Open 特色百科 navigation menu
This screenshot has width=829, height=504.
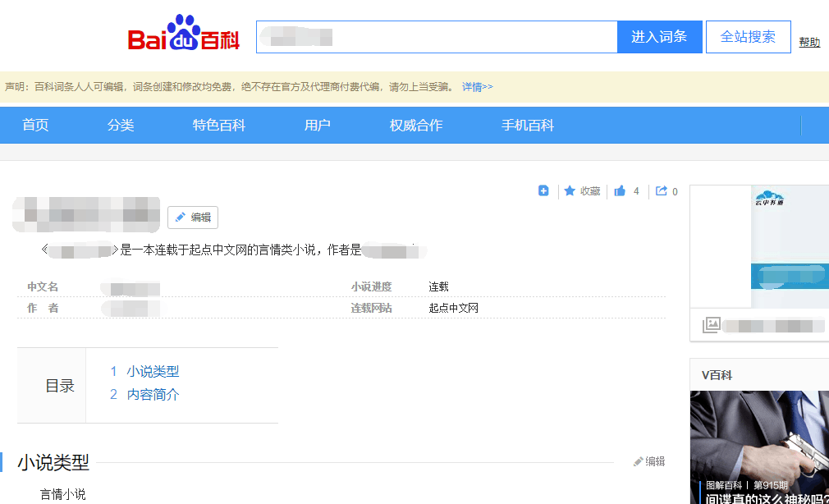pyautogui.click(x=219, y=126)
